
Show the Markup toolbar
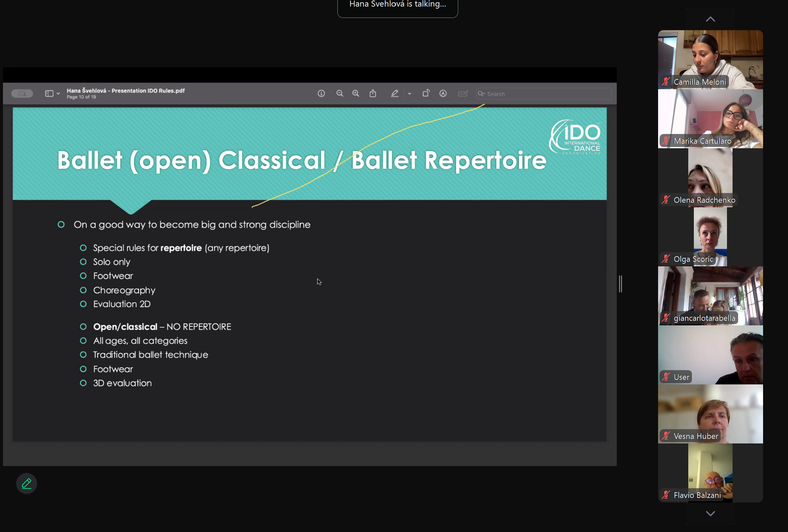(443, 93)
